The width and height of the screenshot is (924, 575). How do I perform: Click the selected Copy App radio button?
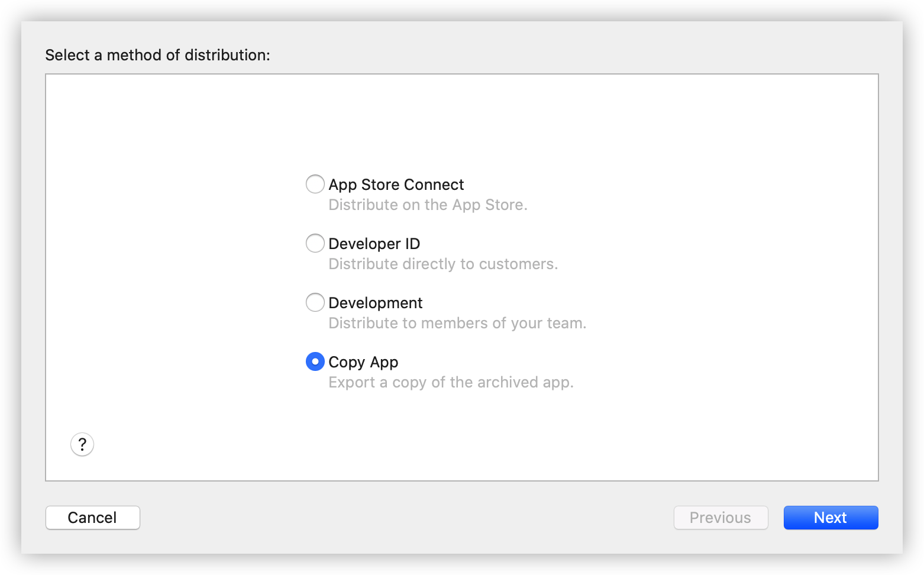(x=315, y=361)
